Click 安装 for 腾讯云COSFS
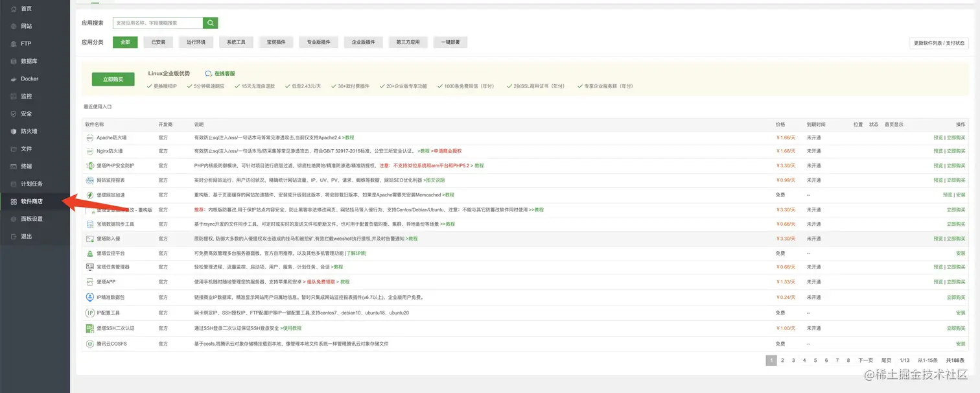Image resolution: width=980 pixels, height=393 pixels. click(x=961, y=344)
